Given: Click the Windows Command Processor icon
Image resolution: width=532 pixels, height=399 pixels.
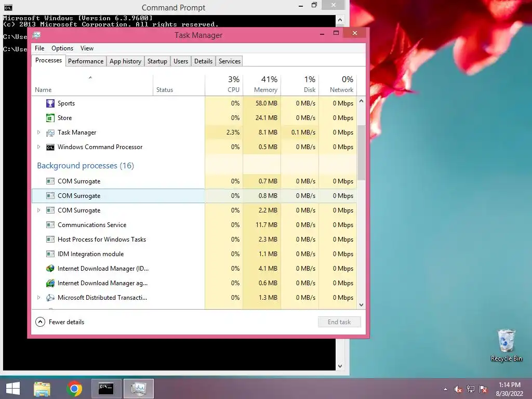Looking at the screenshot, I should click(50, 147).
